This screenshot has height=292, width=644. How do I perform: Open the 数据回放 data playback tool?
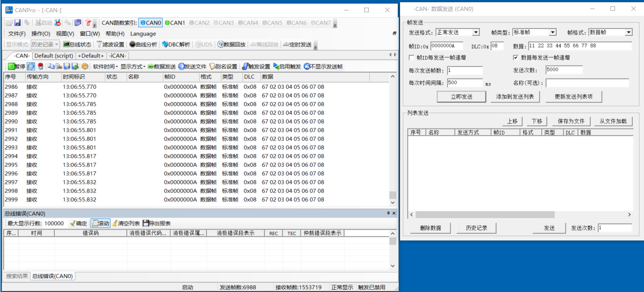(231, 44)
